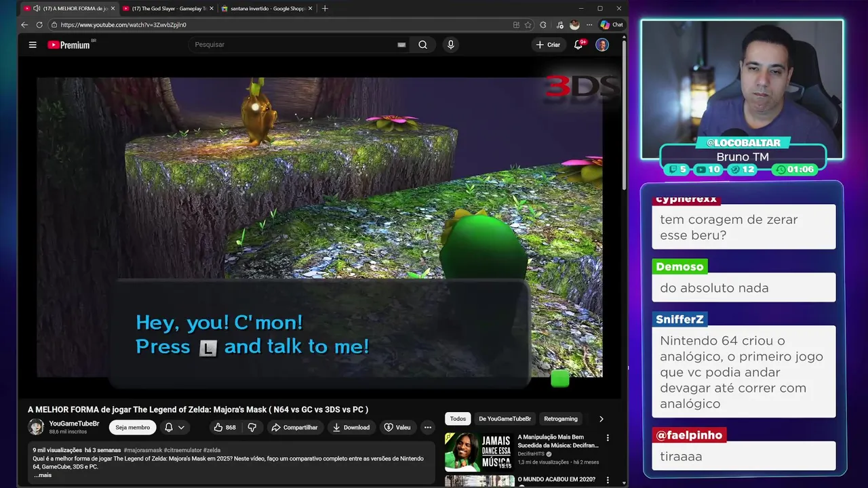Click the video title heading text

(198, 409)
